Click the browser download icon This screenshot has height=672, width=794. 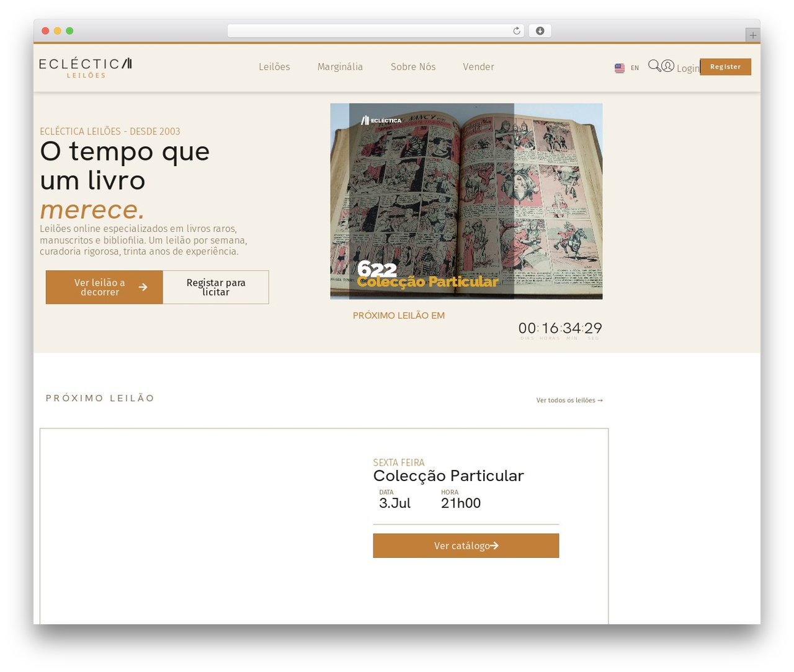coord(540,31)
